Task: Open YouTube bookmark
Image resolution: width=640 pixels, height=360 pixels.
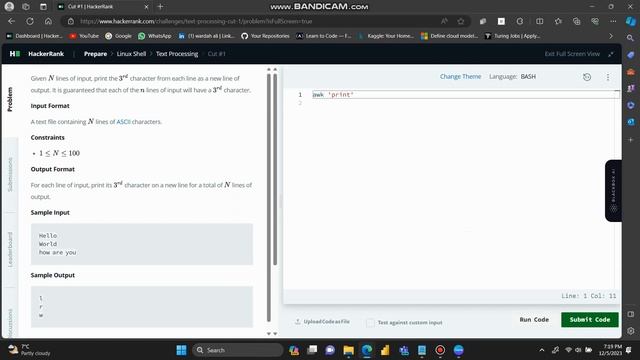Action: click(84, 36)
